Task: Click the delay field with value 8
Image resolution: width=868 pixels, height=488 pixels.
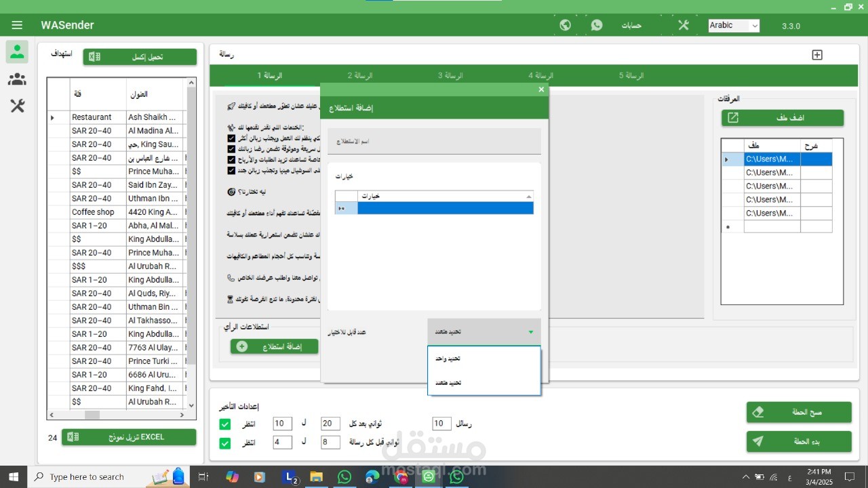Action: point(330,443)
